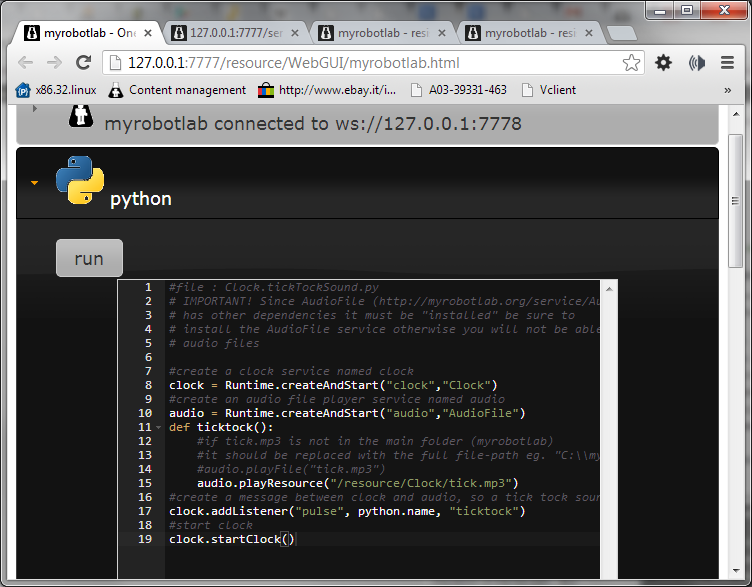This screenshot has width=752, height=587.
Task: Click the run button
Action: pyautogui.click(x=89, y=258)
